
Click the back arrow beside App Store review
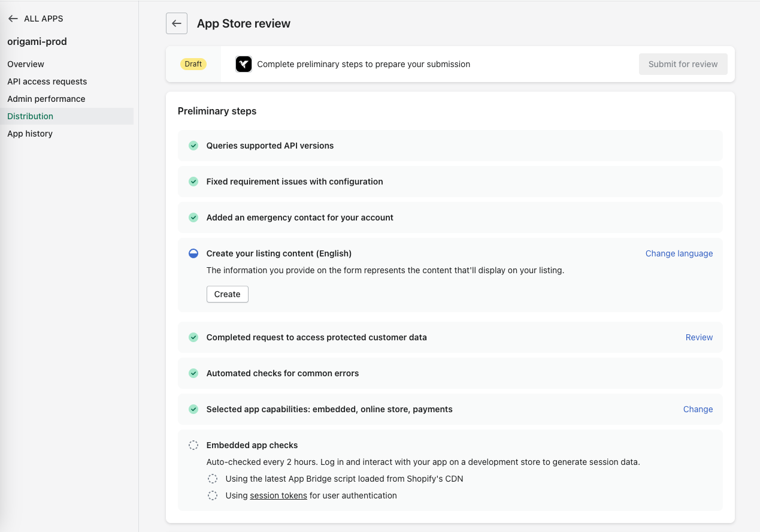tap(177, 23)
